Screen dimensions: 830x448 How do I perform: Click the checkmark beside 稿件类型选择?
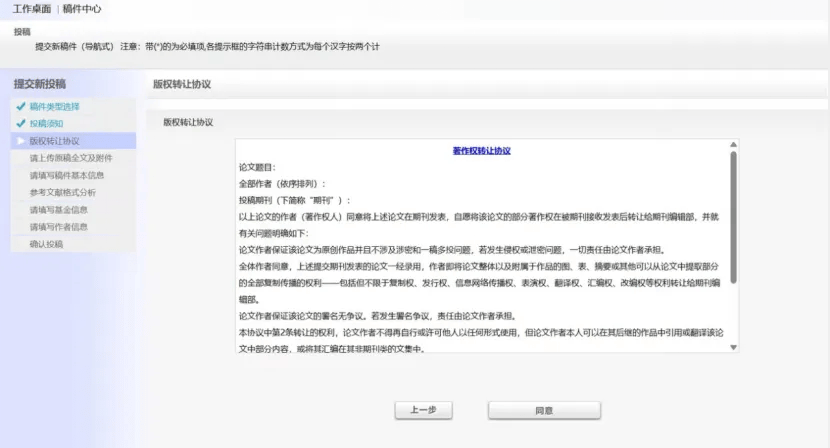coord(20,106)
